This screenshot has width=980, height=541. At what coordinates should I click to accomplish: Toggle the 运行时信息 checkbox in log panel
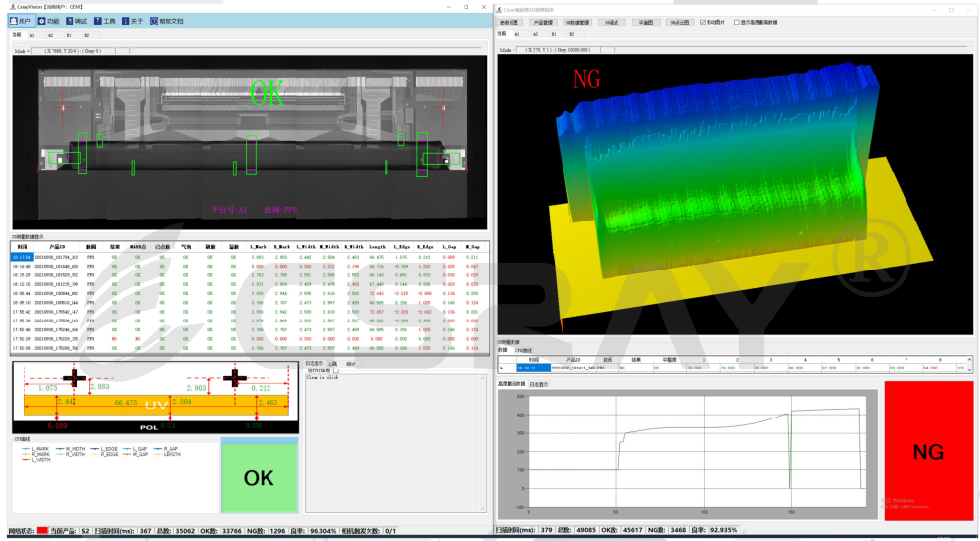[x=336, y=371]
